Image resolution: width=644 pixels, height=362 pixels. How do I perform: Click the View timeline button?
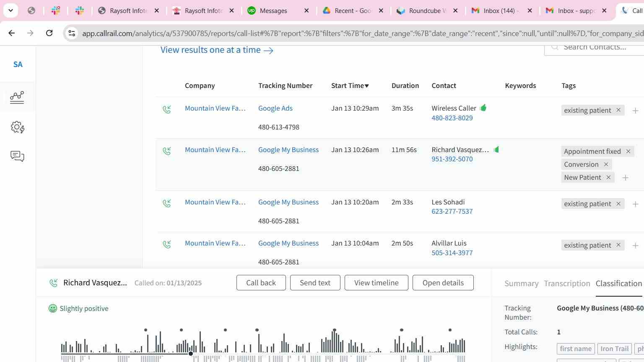click(x=377, y=283)
